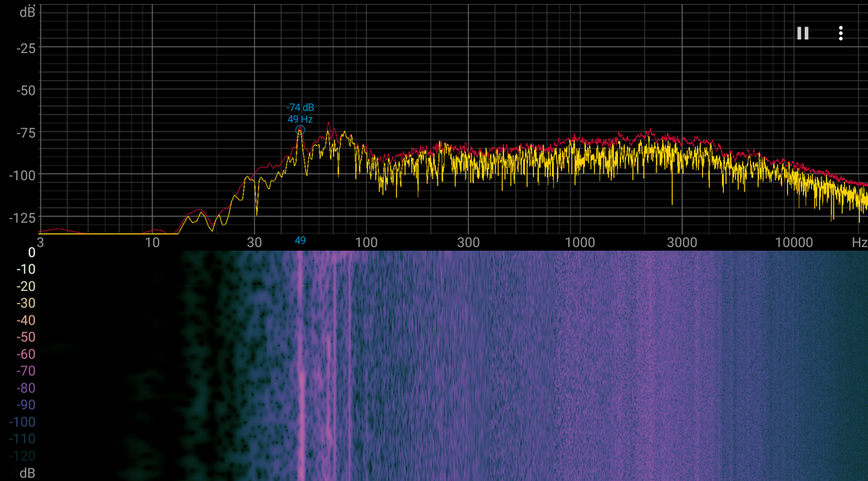Click the '49 Hz' peak frequency label
Screen dimensions: 868x481
(300, 119)
